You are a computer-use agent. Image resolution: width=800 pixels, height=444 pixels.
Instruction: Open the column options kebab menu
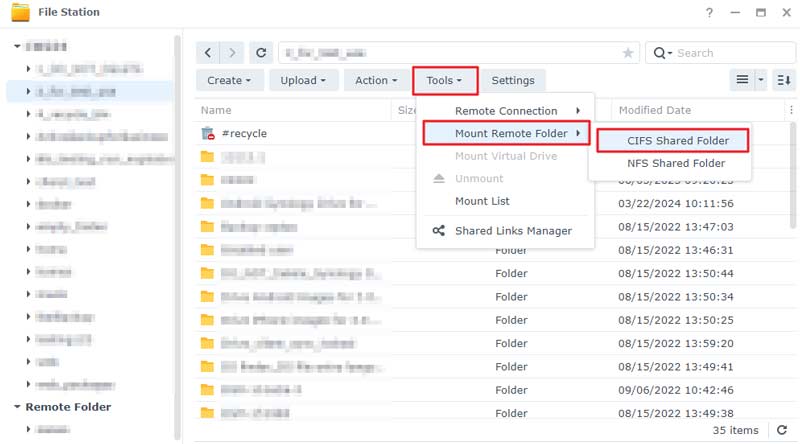791,110
